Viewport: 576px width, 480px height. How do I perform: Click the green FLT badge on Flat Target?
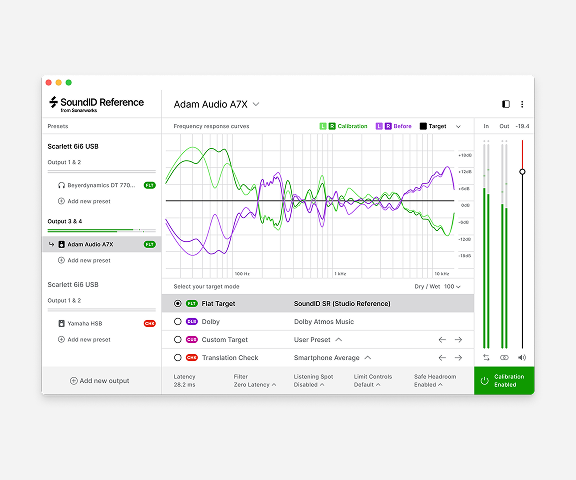192,304
